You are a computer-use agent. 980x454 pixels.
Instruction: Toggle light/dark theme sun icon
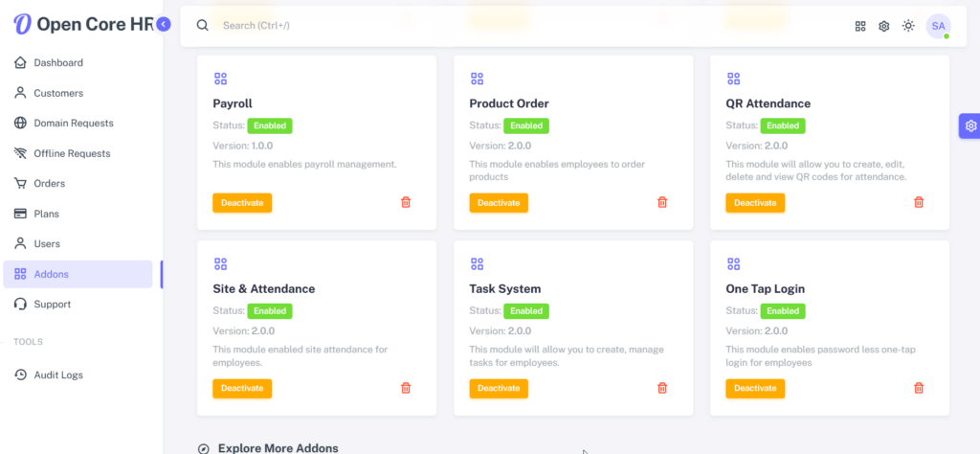[908, 26]
